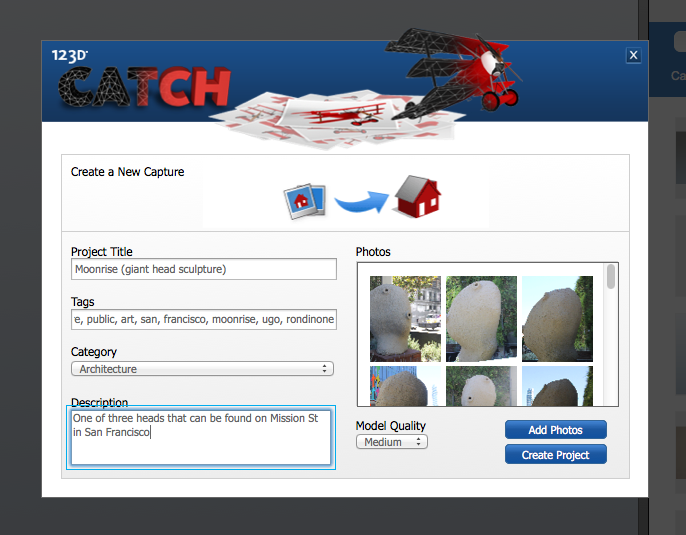The width and height of the screenshot is (686, 535).
Task: Click the 123D Catch logo
Action: click(142, 80)
